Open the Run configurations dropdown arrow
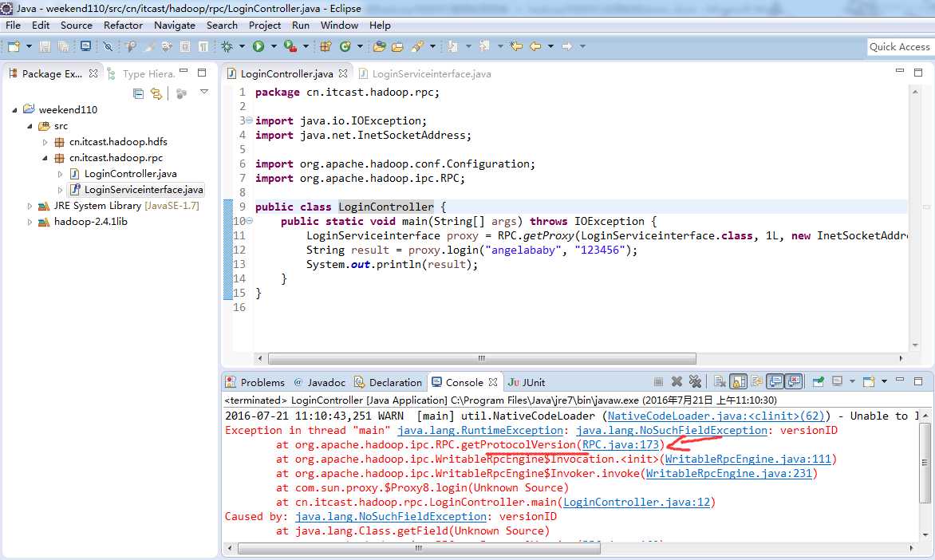The width and height of the screenshot is (935, 560). coord(274,46)
